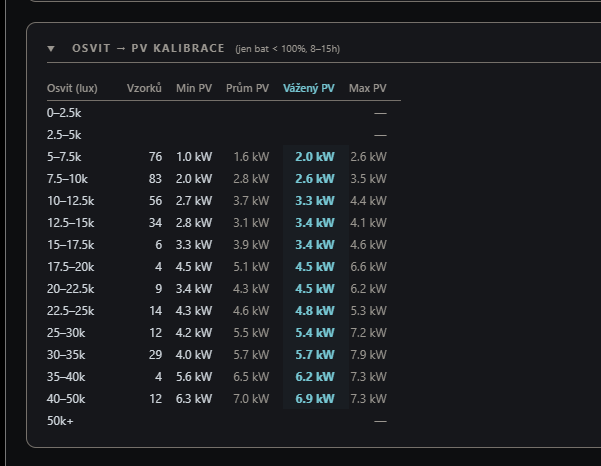Collapse the Osvit PV Kalibrace section
601x466 pixels.
(51, 49)
